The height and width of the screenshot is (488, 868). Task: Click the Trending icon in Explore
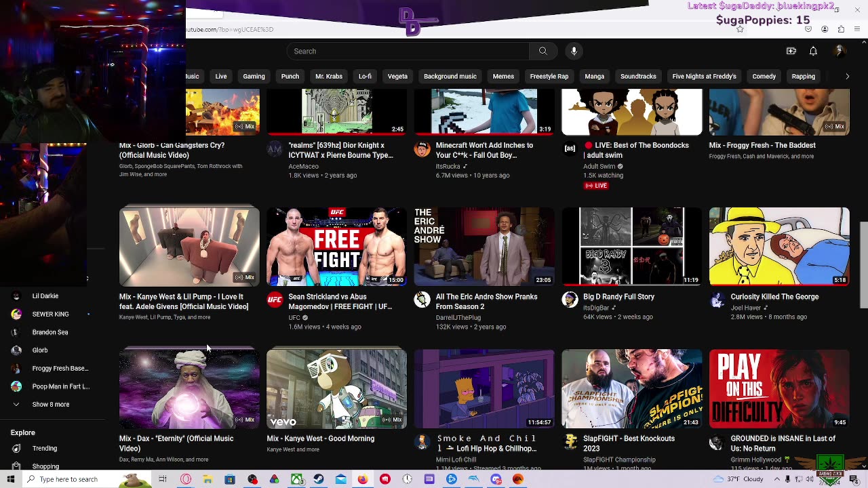point(16,448)
